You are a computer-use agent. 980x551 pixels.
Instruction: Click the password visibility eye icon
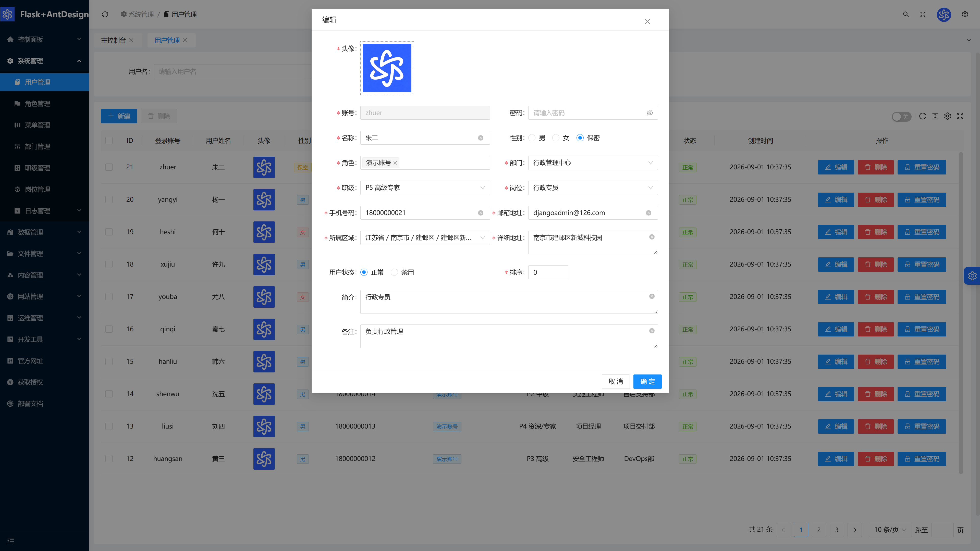[x=650, y=113]
